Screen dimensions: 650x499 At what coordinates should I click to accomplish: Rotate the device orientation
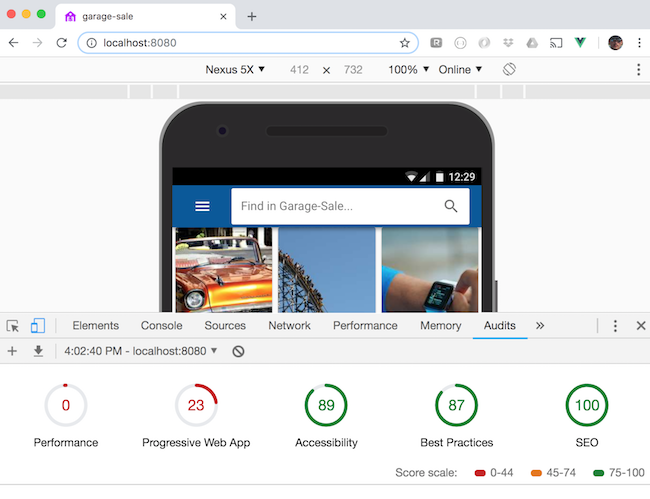click(509, 69)
